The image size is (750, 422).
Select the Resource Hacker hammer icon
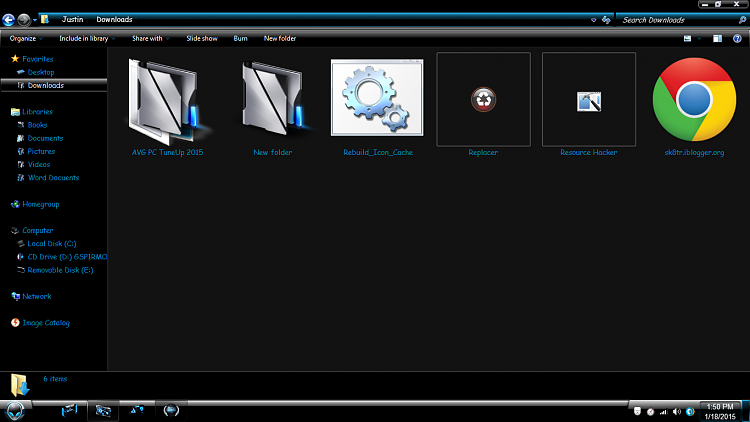point(589,101)
